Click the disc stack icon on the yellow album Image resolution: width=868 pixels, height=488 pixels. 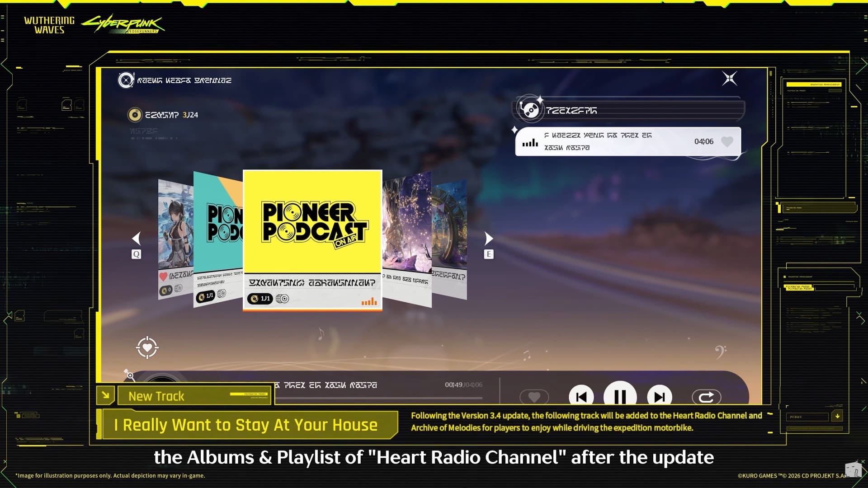282,299
